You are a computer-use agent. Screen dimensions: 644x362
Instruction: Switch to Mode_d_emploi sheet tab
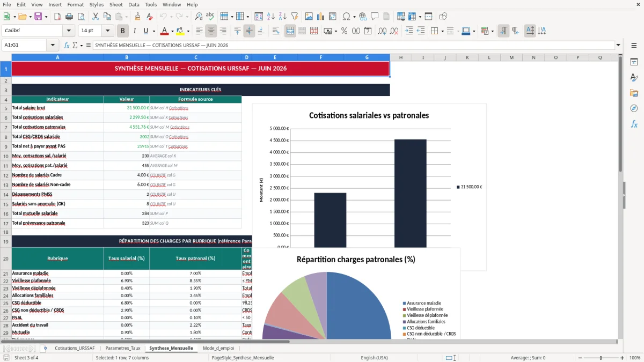coord(218,348)
